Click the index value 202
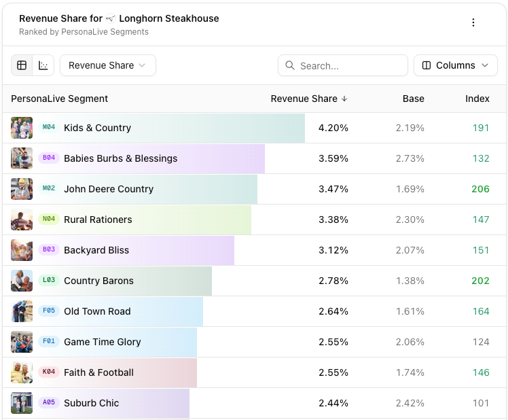 480,281
